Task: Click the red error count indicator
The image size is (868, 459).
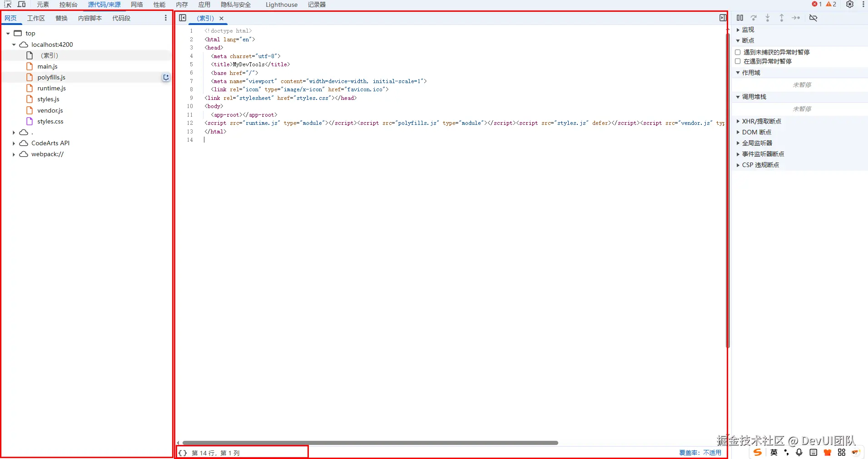Action: 817,5
